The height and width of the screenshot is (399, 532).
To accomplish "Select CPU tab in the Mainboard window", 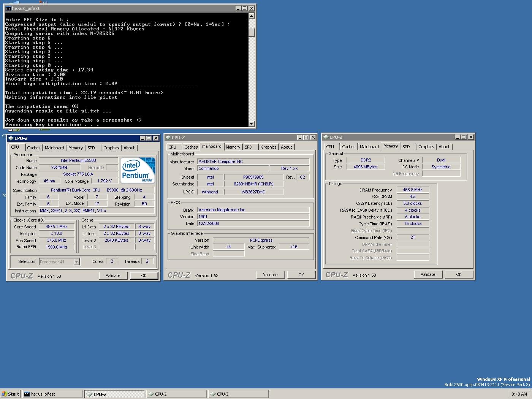I will [x=172, y=147].
